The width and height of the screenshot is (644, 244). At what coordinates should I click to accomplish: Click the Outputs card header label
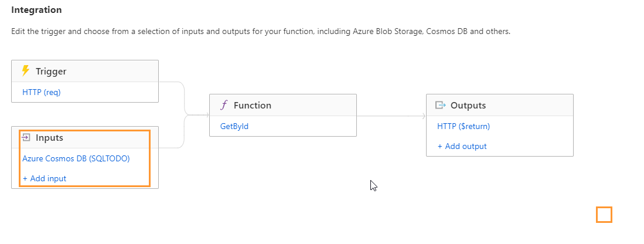(468, 105)
